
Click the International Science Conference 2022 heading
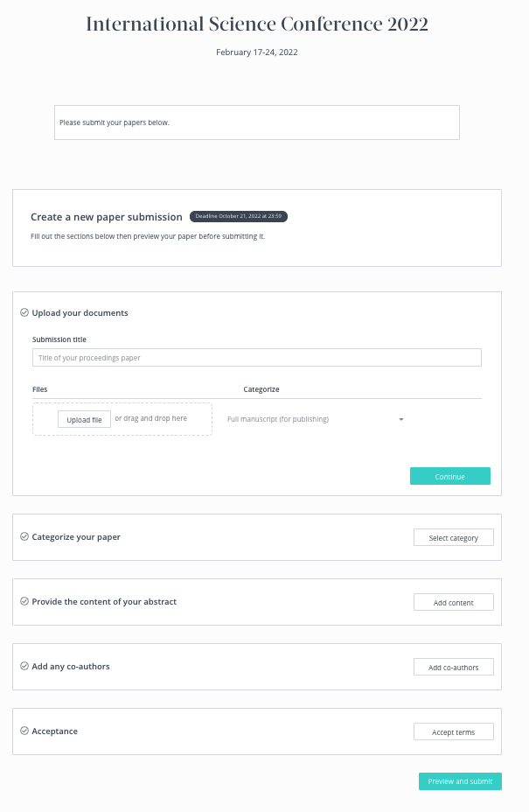(x=257, y=24)
